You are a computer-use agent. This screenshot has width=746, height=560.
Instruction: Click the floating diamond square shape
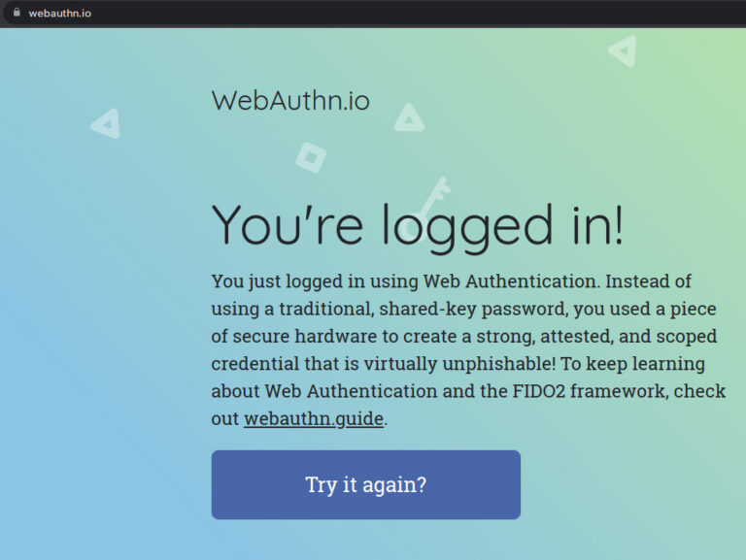click(x=310, y=157)
